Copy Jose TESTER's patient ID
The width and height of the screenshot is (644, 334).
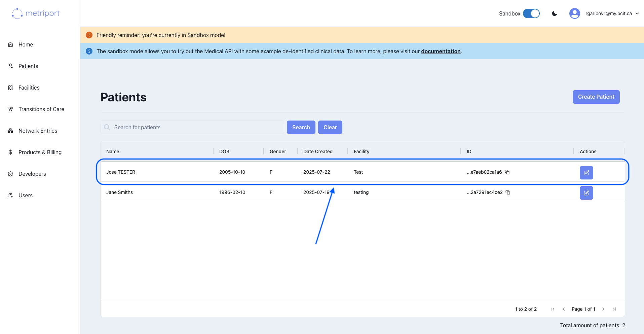pos(507,172)
